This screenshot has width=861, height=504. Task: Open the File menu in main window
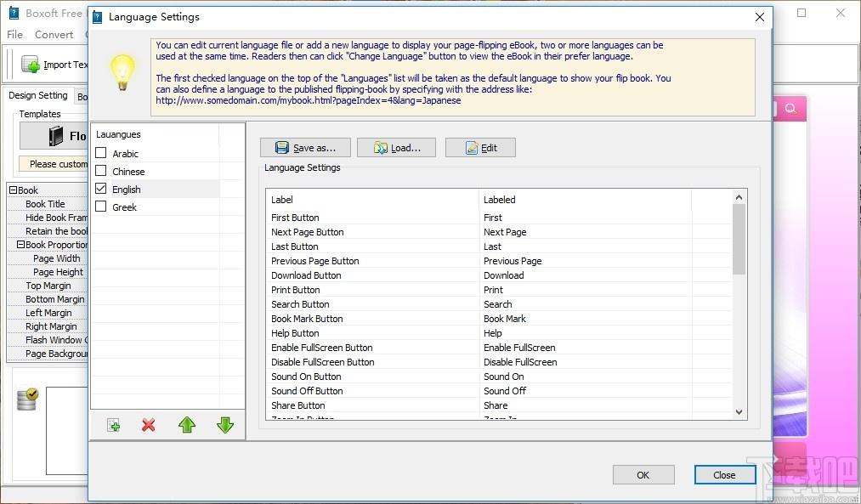click(x=14, y=34)
